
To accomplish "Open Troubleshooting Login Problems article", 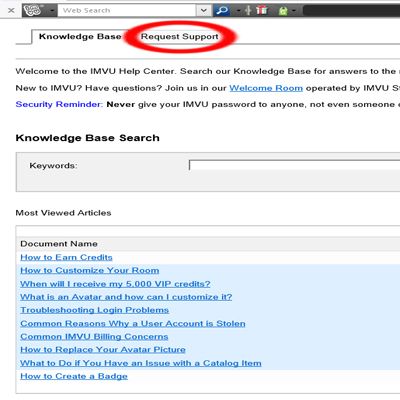I will 95,310.
